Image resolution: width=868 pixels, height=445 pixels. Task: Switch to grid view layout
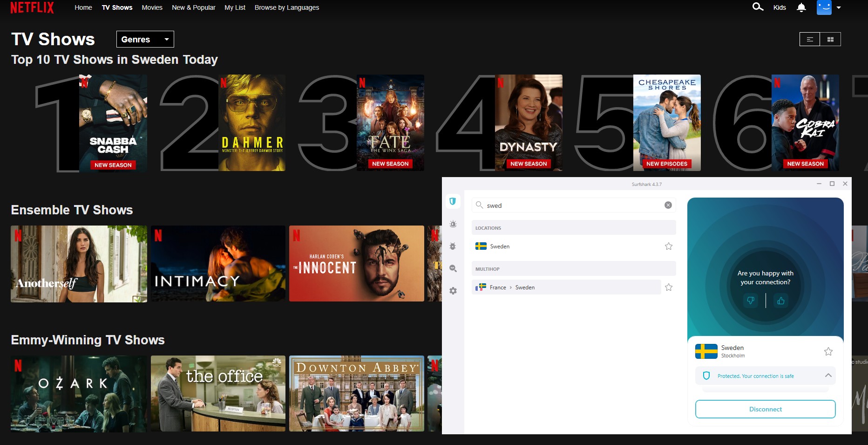click(830, 39)
